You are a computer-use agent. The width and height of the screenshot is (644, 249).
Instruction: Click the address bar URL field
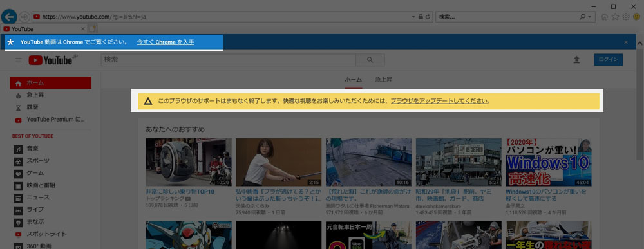point(222,17)
